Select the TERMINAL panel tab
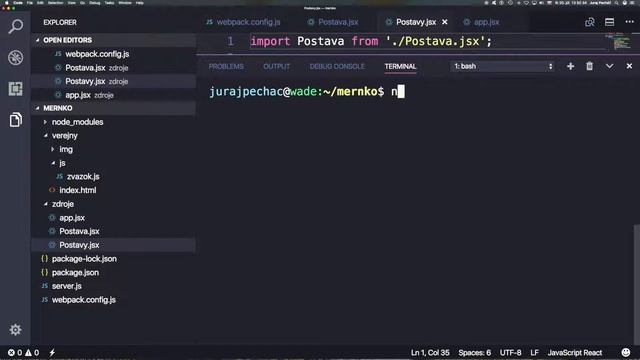The height and width of the screenshot is (360, 640). pos(400,66)
